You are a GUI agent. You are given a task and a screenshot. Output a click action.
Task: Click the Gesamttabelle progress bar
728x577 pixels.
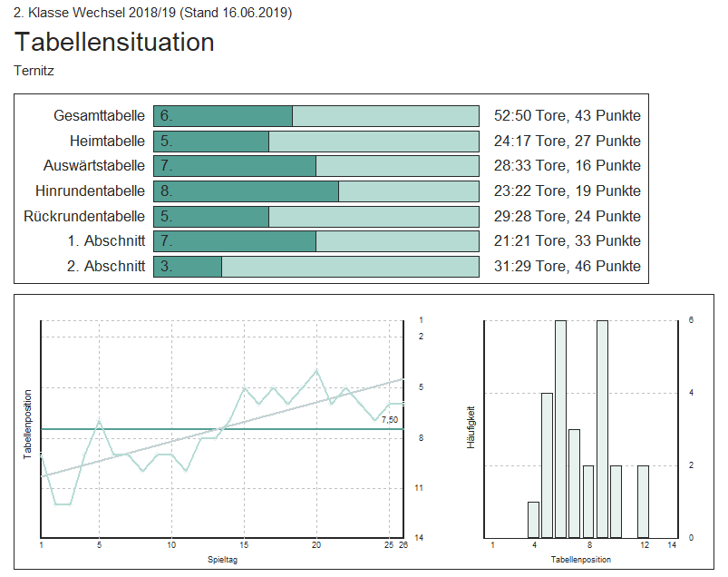click(315, 116)
